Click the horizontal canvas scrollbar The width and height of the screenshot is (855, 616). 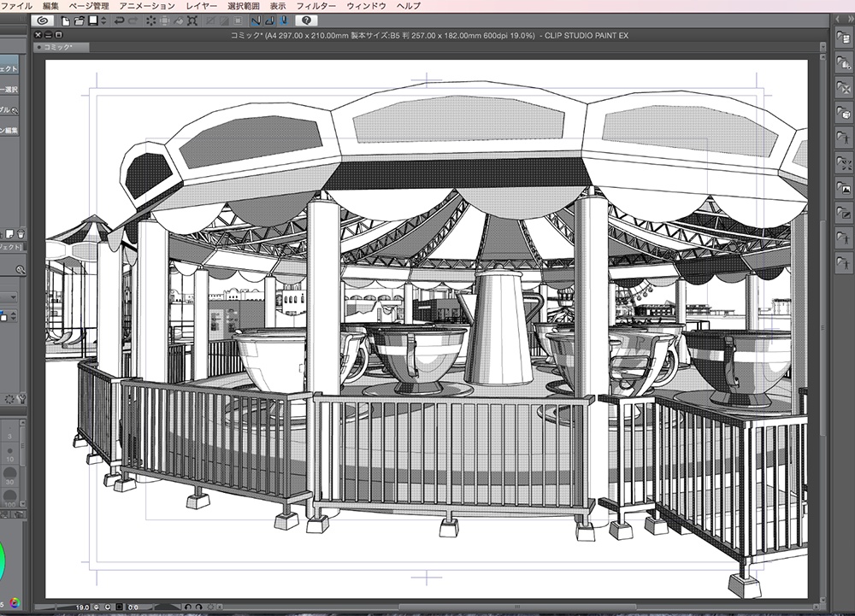[x=517, y=607]
